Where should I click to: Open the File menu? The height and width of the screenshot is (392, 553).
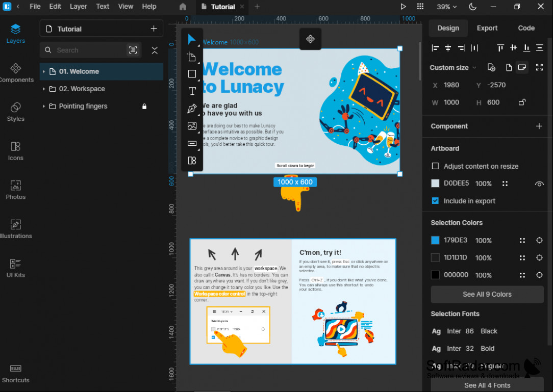[35, 7]
